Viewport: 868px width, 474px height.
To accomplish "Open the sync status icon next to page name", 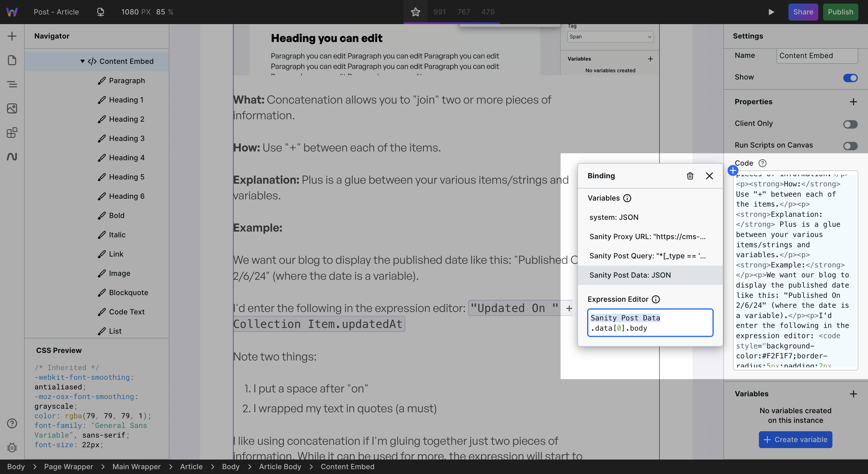I will click(100, 12).
